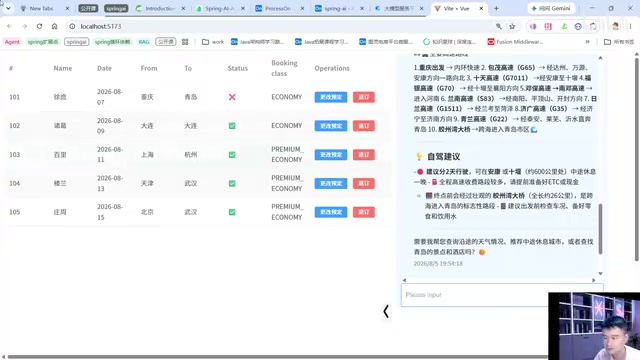
Task: Open the zoom magnifier icon in address bar
Action: 499,26
